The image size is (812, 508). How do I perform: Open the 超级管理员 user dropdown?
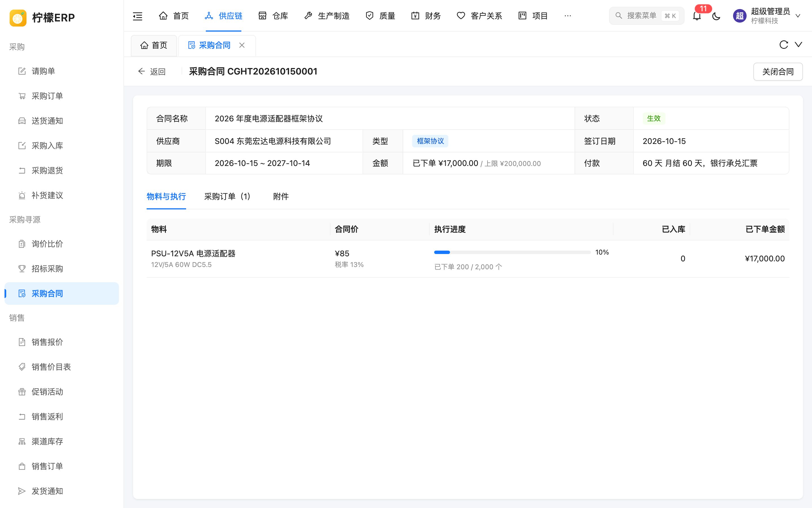tap(767, 16)
